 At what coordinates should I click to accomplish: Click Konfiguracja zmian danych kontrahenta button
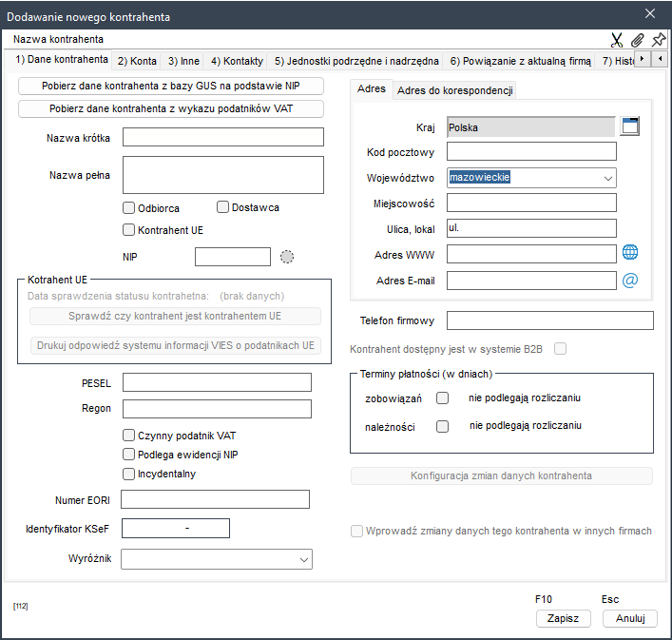[502, 475]
